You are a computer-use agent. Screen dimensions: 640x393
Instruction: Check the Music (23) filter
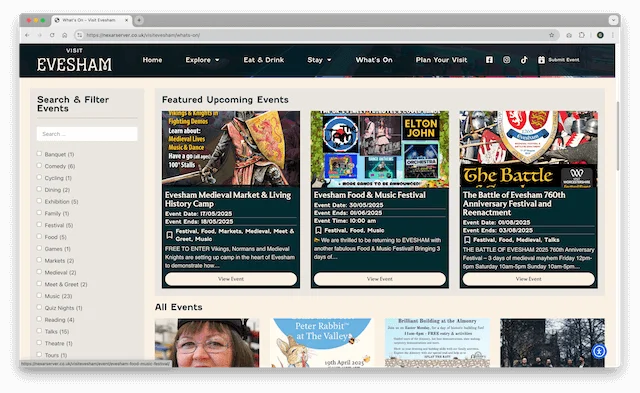pos(39,295)
